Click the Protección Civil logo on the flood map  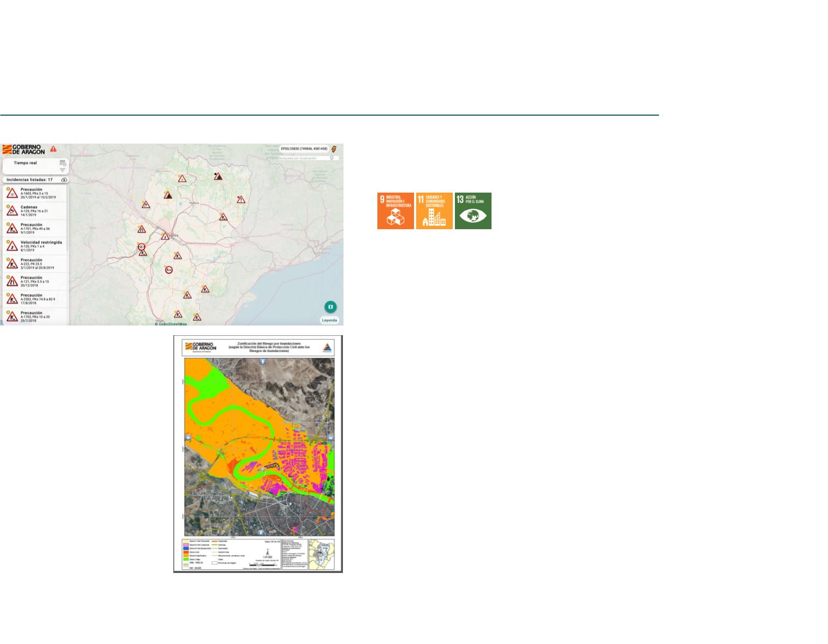(327, 348)
